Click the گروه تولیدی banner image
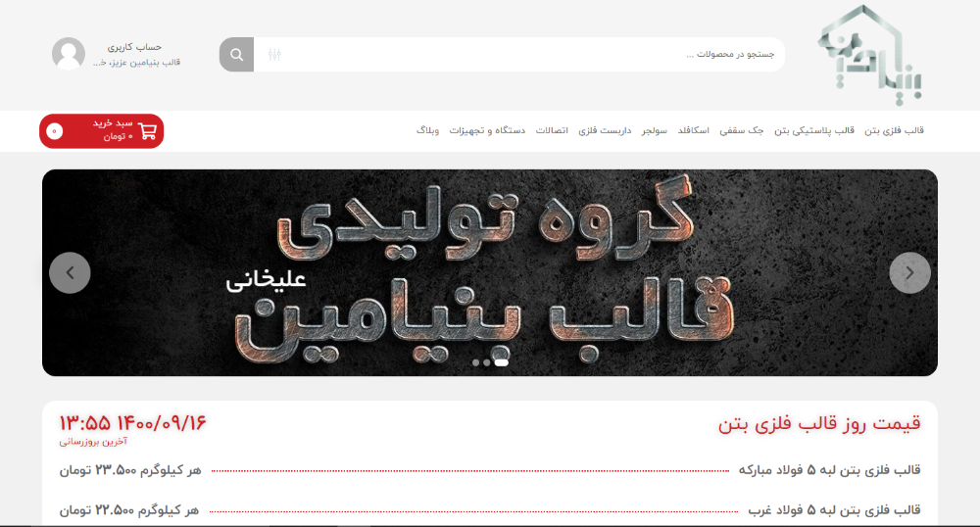The image size is (980, 527). 489,273
